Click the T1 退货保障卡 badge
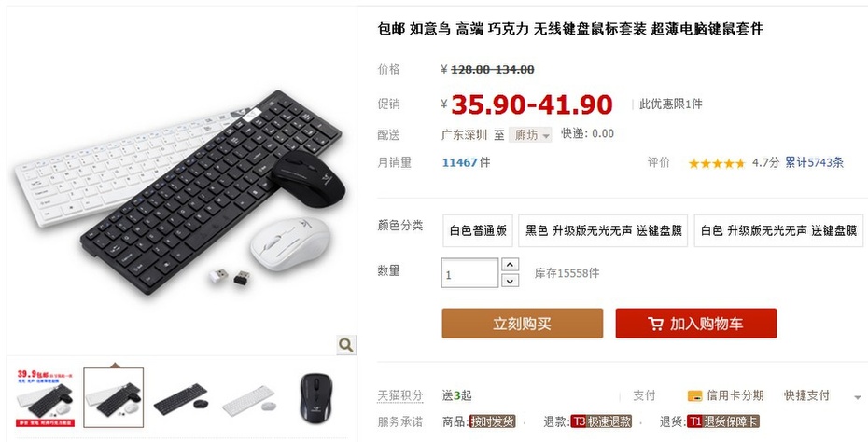Image resolution: width=868 pixels, height=442 pixels. tap(723, 421)
